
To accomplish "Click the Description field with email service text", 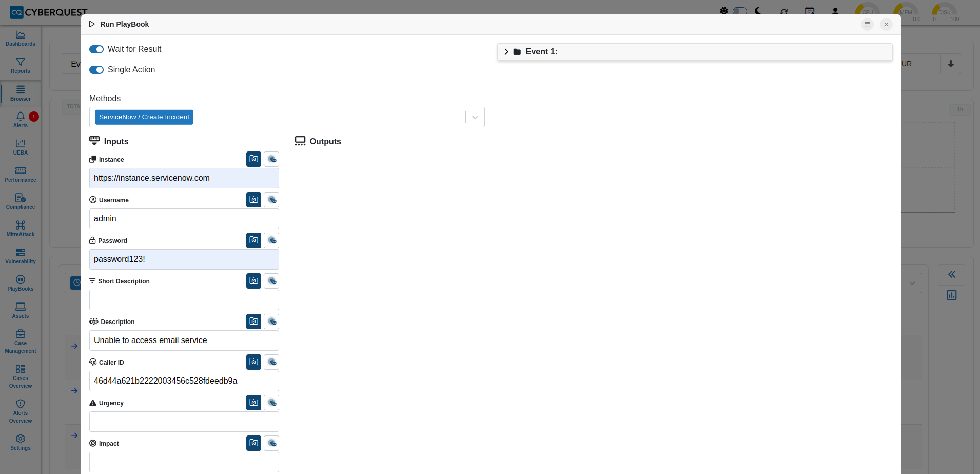I will point(184,340).
